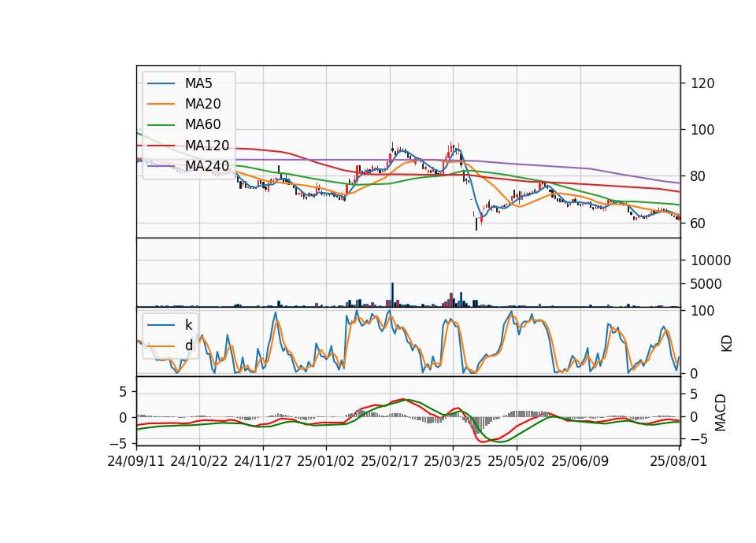This screenshot has width=756, height=543.
Task: Click the MA5 legend label
Action: click(x=198, y=83)
